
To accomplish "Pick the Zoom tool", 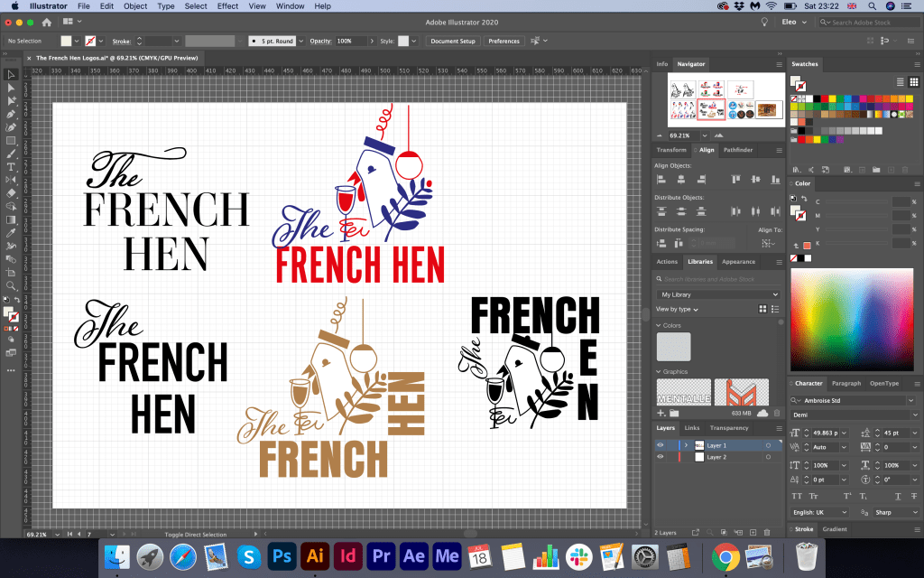I will tap(11, 285).
